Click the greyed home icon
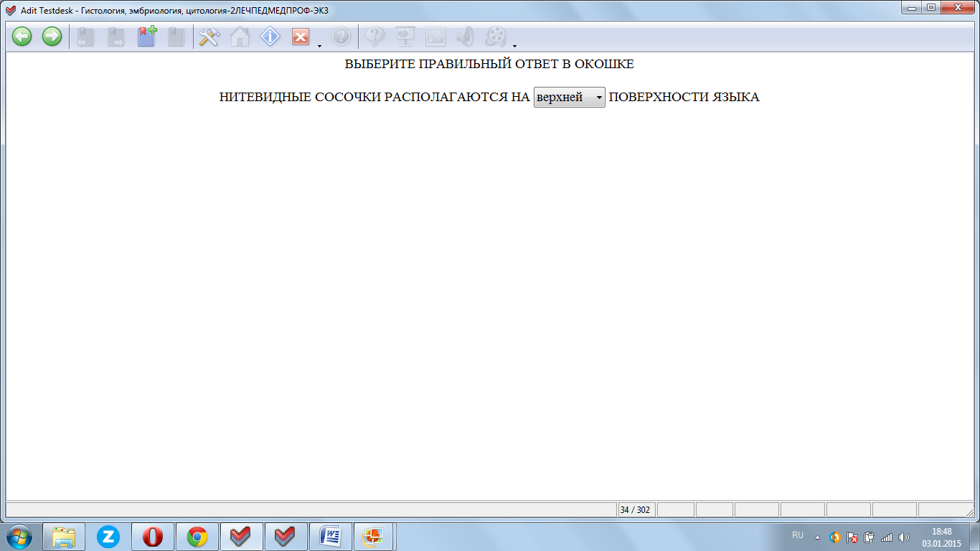The height and width of the screenshot is (551, 980). [x=240, y=37]
